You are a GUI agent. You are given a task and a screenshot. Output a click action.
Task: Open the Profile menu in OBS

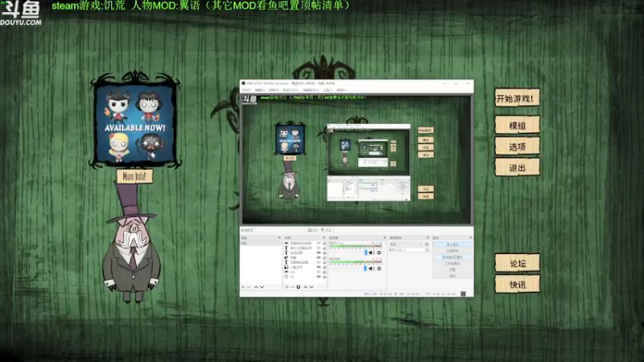tap(291, 90)
